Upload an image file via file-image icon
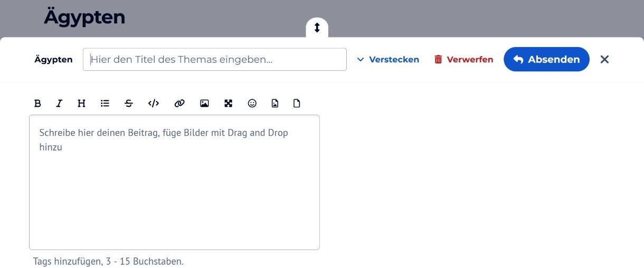The height and width of the screenshot is (268, 644). (x=275, y=104)
